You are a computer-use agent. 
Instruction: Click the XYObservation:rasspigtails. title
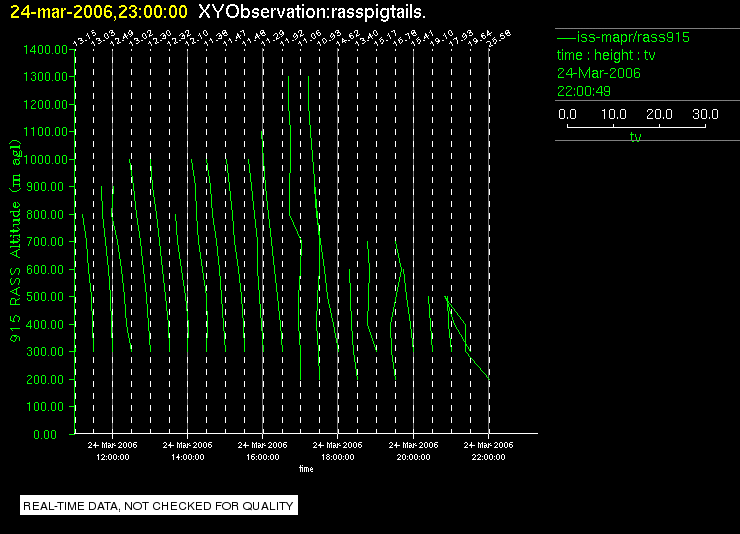point(312,12)
